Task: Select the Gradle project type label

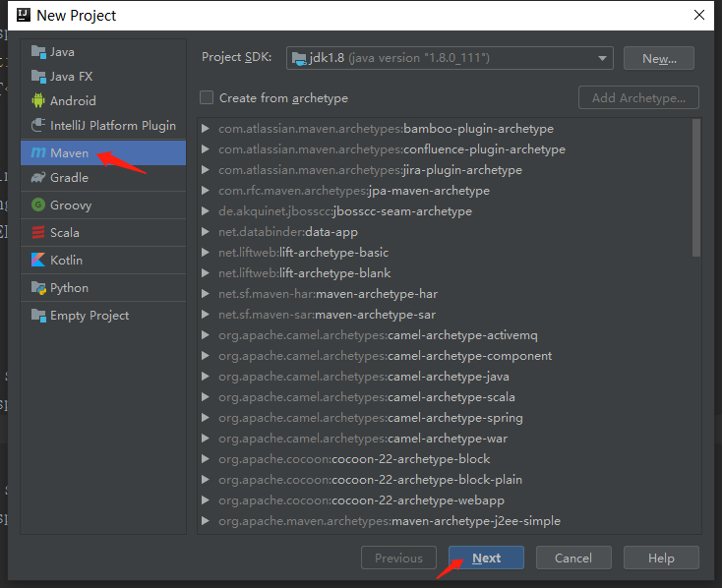Action: pos(69,178)
